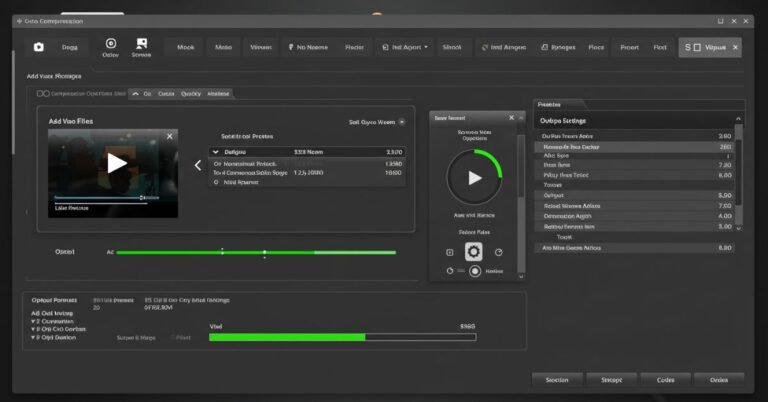The image size is (768, 402).
Task: Click the green timeline slider track
Action: (x=256, y=252)
